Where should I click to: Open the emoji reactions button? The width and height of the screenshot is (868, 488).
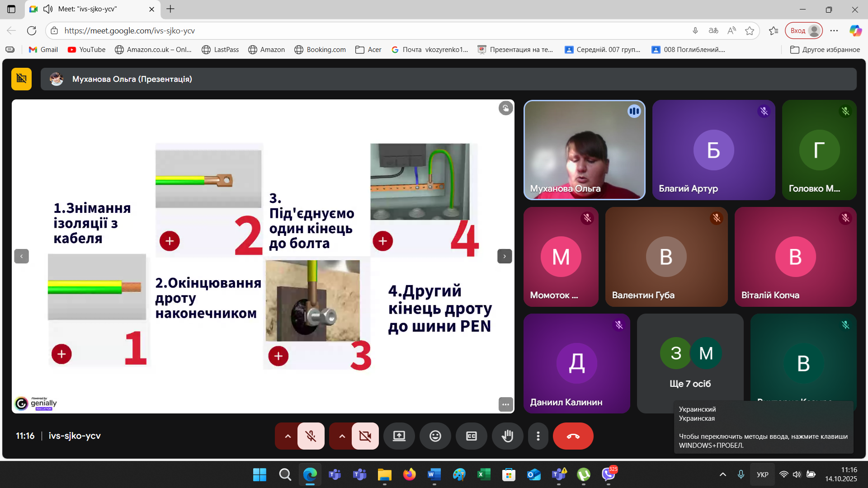(x=435, y=436)
